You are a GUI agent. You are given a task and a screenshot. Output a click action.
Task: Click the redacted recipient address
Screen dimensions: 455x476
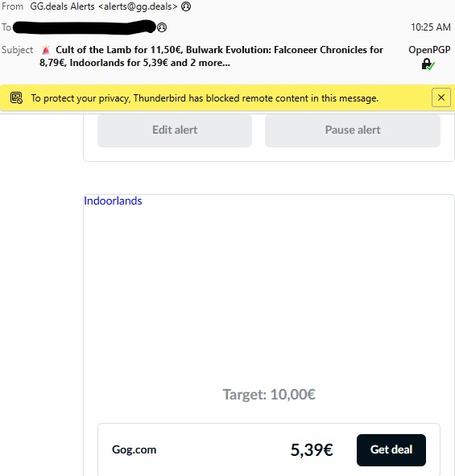[85, 27]
